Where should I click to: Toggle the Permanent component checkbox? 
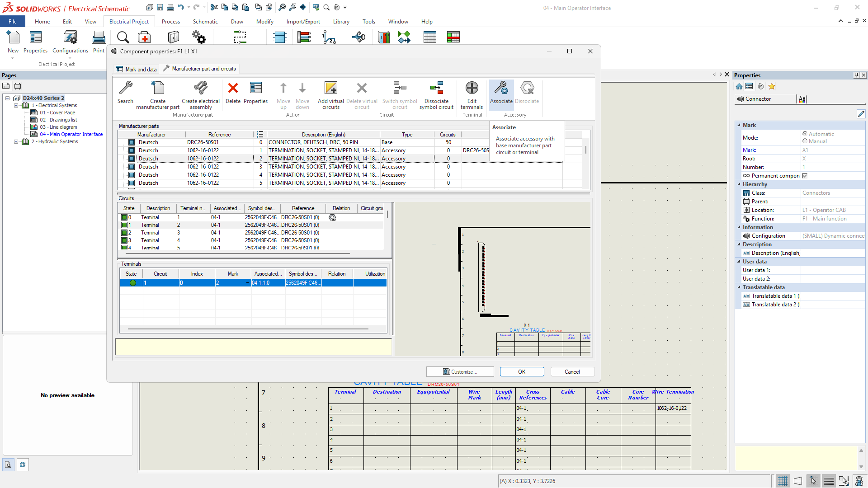click(805, 176)
